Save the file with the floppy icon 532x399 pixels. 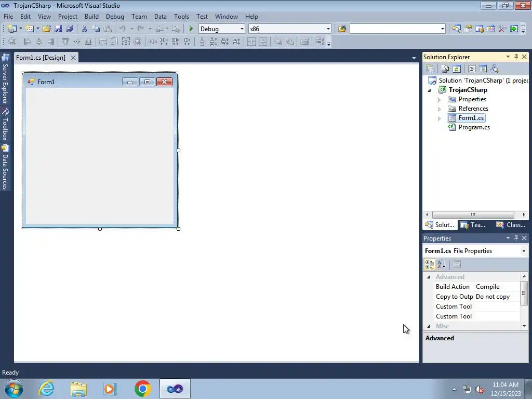(58, 29)
